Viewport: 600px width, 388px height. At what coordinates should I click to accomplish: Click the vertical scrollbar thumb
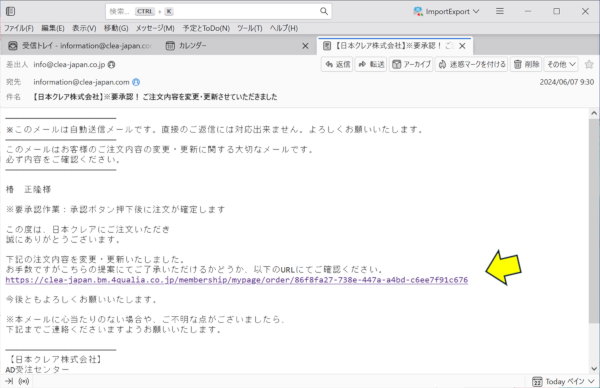tap(594, 221)
